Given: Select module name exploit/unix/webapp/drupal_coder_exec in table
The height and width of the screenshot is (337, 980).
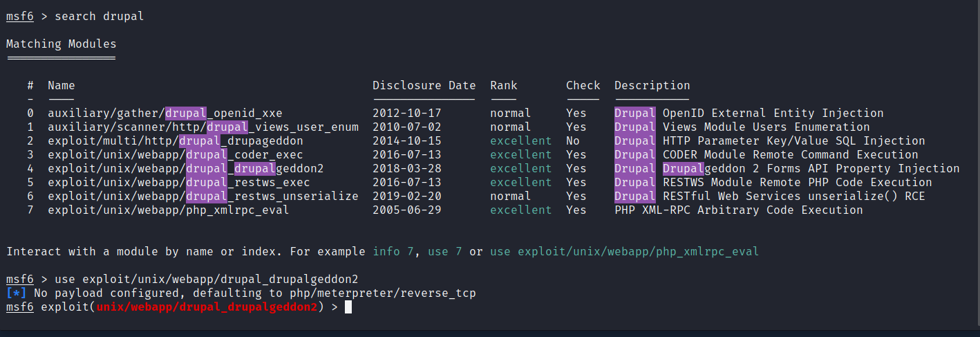Looking at the screenshot, I should [x=175, y=155].
